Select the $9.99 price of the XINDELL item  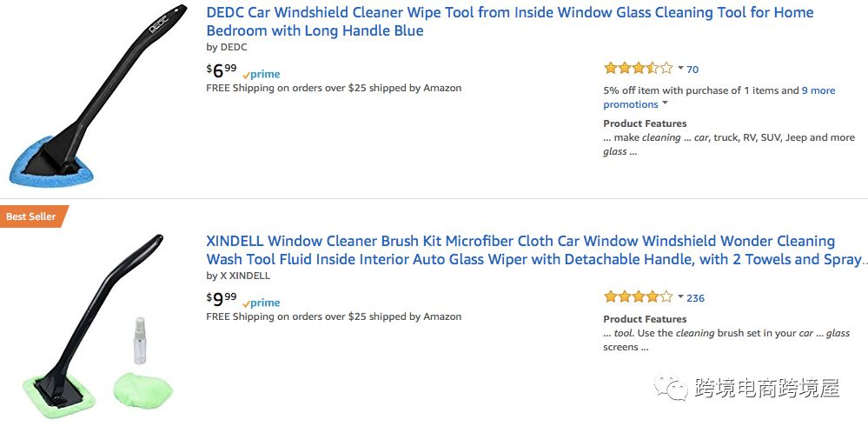pyautogui.click(x=222, y=299)
